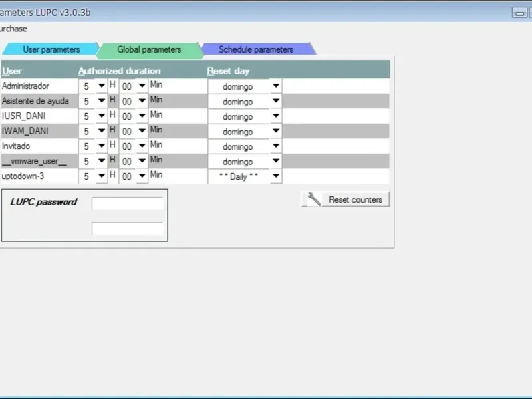Image resolution: width=532 pixels, height=399 pixels.
Task: Expand hours dropdown for Asistente de ayuda
Action: tap(102, 101)
